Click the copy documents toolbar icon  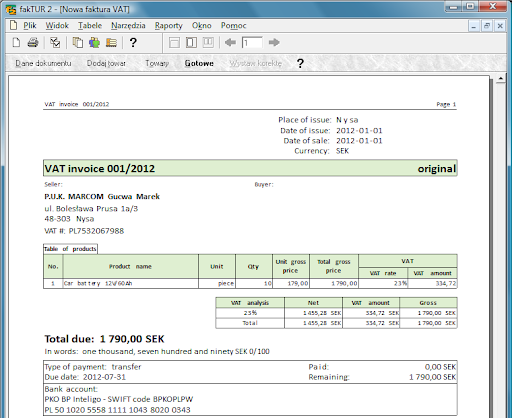click(78, 43)
